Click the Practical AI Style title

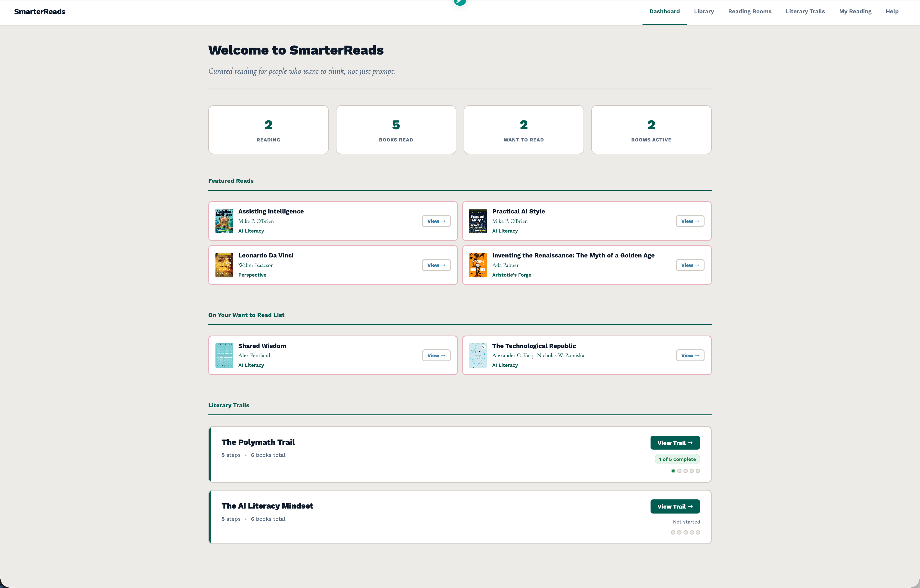point(518,212)
